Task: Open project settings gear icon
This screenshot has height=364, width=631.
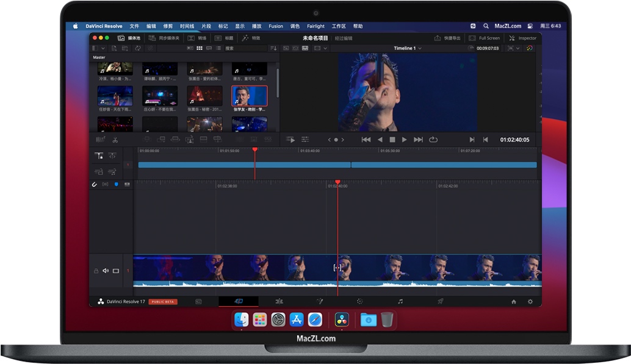Action: [530, 302]
